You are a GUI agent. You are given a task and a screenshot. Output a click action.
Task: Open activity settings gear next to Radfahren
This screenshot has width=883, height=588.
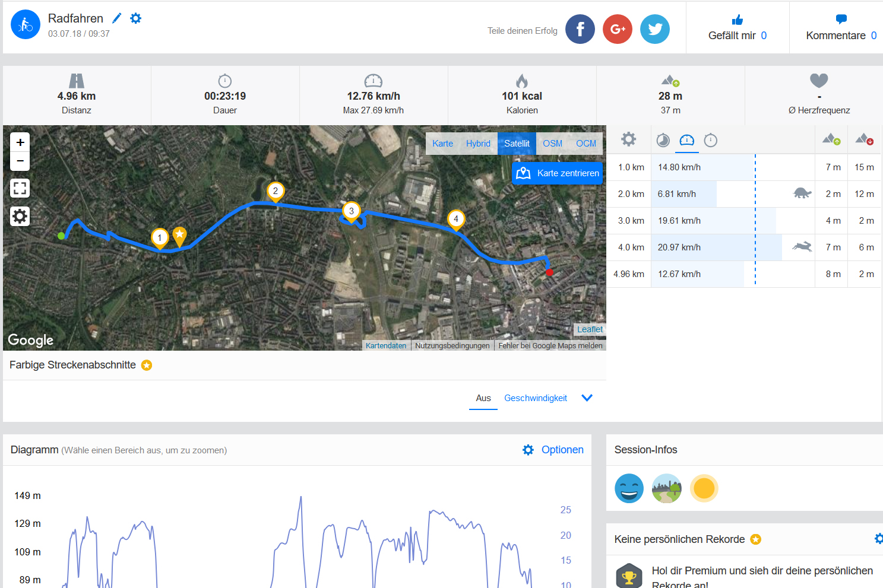coord(136,18)
